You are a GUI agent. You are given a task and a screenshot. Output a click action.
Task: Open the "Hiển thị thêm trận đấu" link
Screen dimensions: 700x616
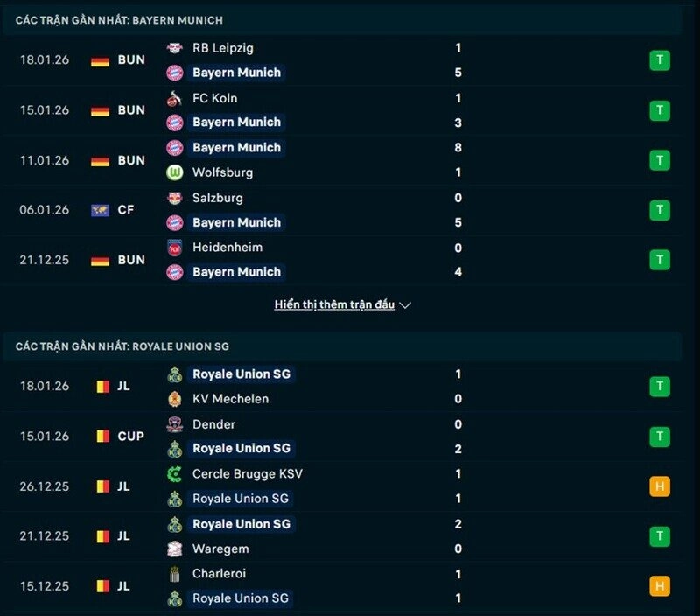click(334, 305)
